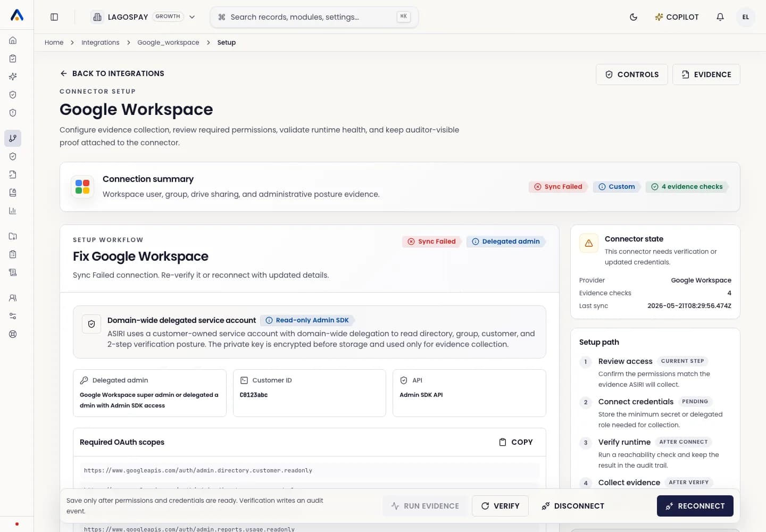The image size is (766, 532).
Task: Open the LAGOSPAY organization switcher
Action: [144, 17]
